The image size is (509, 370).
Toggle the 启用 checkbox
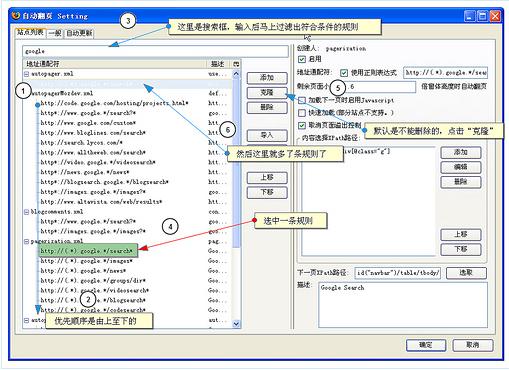pos(302,59)
